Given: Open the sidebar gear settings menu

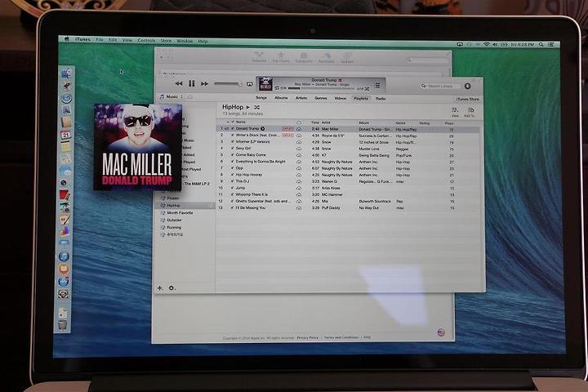Looking at the screenshot, I should [x=171, y=288].
